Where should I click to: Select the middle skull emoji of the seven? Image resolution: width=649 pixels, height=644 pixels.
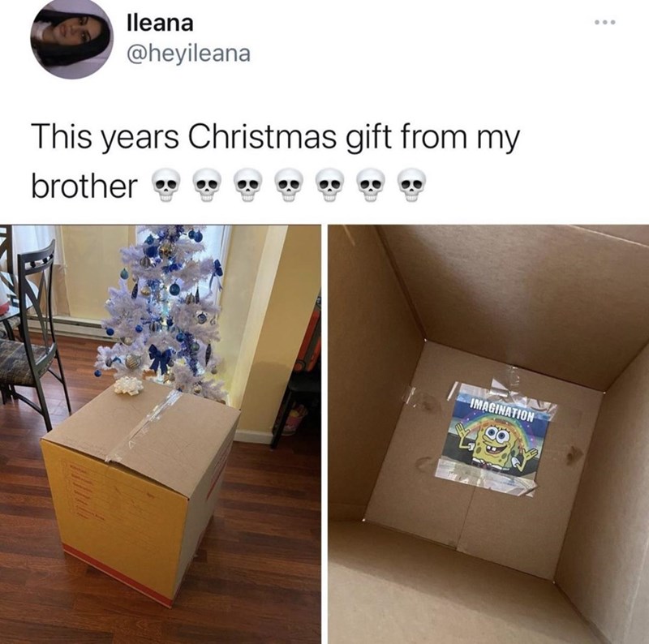click(289, 185)
